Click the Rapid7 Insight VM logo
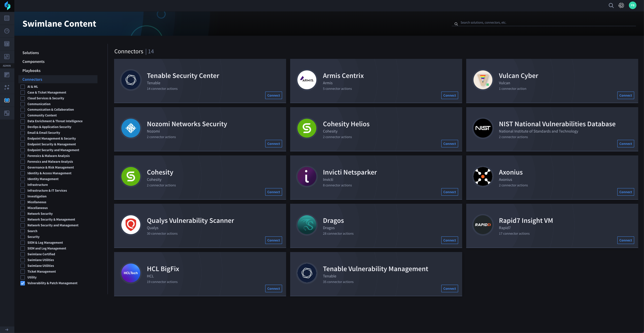 [x=483, y=225]
